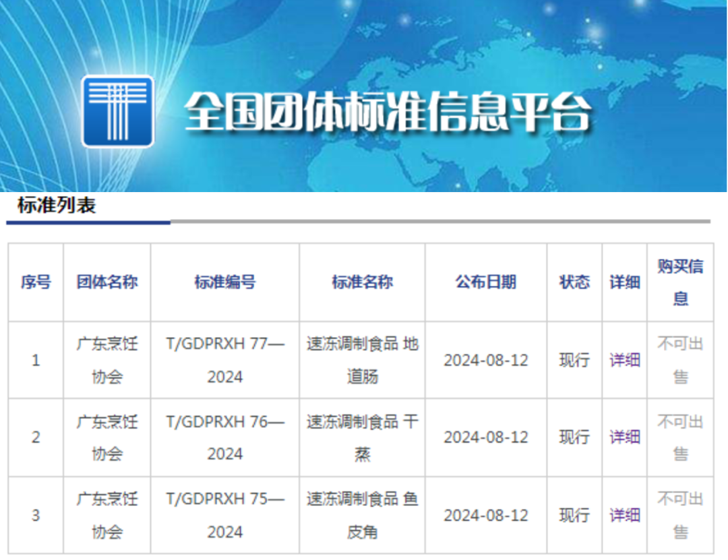The width and height of the screenshot is (728, 560).
Task: Click 现行 status in row 3
Action: [x=574, y=515]
